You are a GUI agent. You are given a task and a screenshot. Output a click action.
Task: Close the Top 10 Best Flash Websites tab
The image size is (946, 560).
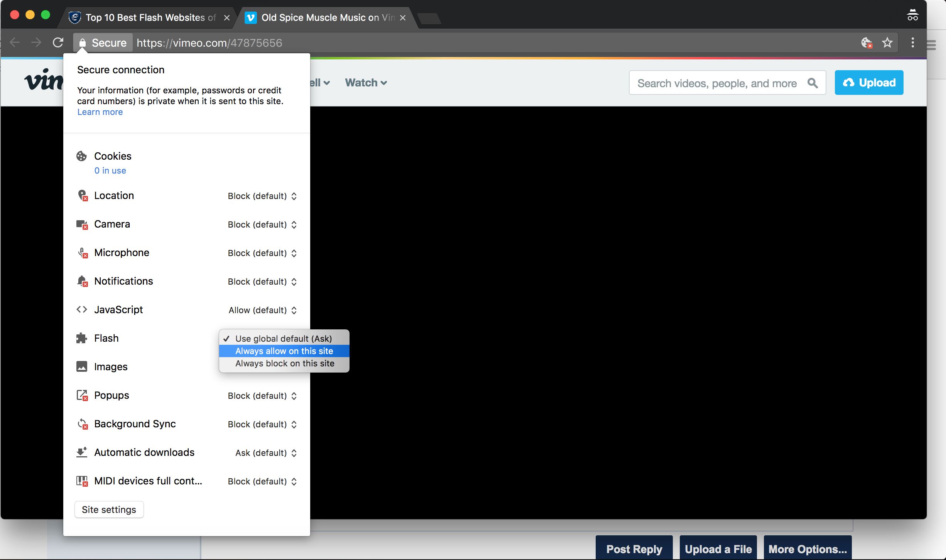click(x=227, y=18)
